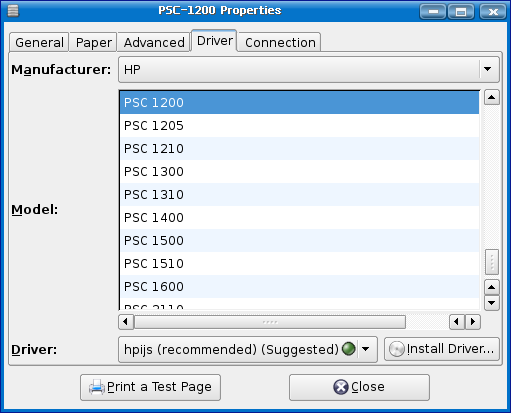Image resolution: width=511 pixels, height=413 pixels.
Task: Click the top up arrow of model list scrollbar
Action: [492, 97]
